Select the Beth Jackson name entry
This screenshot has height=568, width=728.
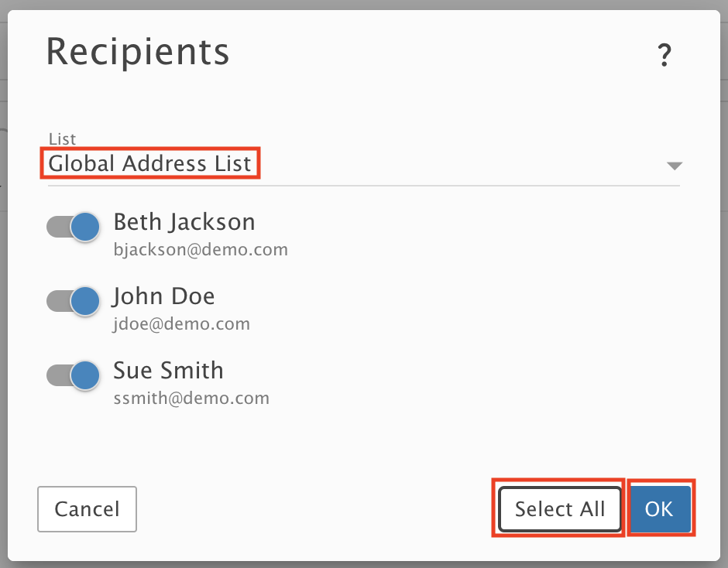coord(184,222)
